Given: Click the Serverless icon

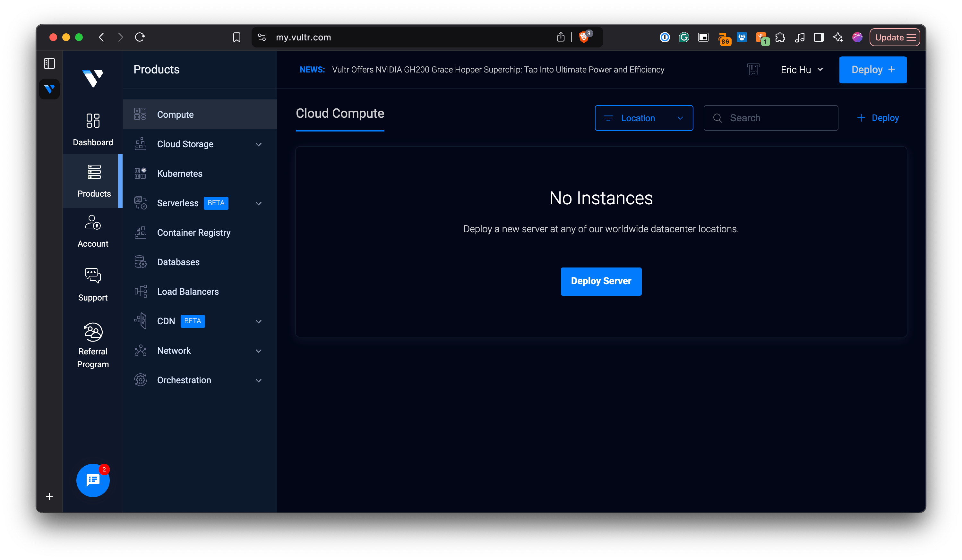Looking at the screenshot, I should click(140, 203).
